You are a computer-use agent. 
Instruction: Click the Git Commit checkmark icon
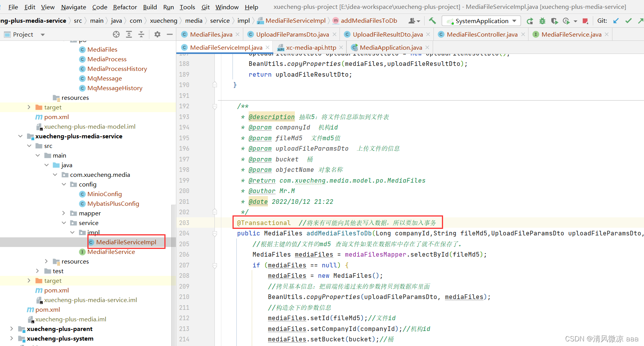coord(629,21)
